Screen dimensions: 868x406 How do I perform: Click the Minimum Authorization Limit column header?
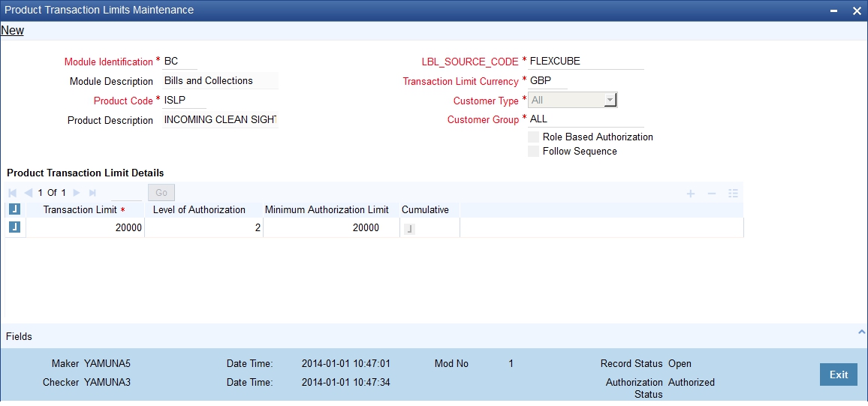pyautogui.click(x=327, y=209)
